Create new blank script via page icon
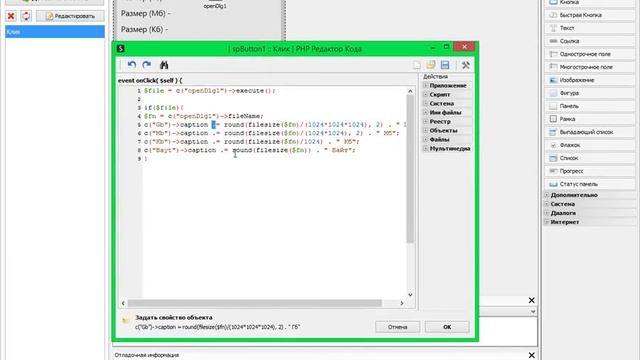 [417, 65]
